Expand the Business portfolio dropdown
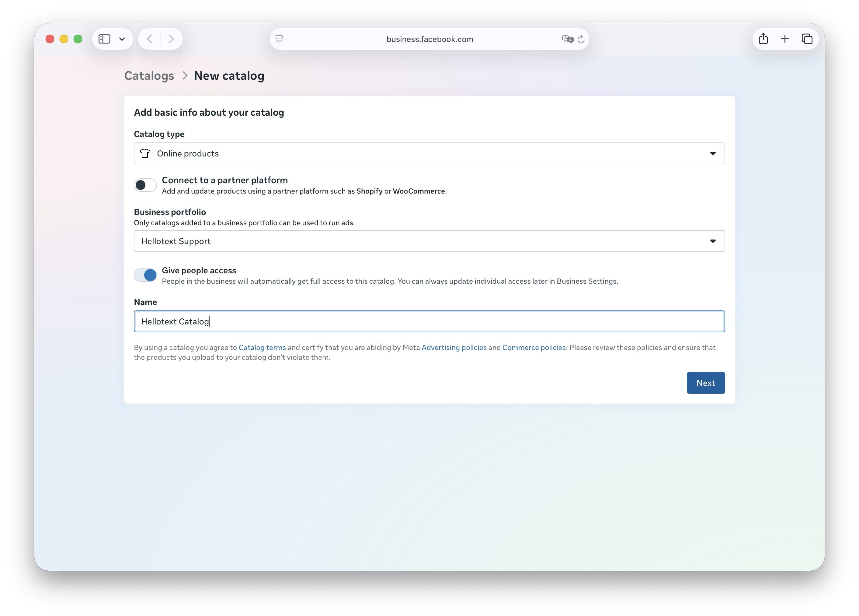 tap(429, 241)
